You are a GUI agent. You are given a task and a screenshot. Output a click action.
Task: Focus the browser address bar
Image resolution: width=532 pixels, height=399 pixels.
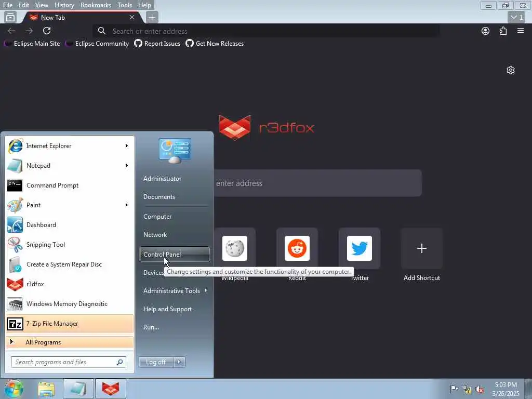(x=267, y=31)
